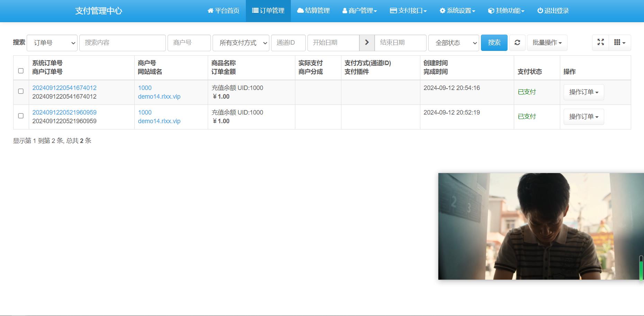Expand the 商户管理 menu
The image size is (644, 316).
(x=359, y=11)
